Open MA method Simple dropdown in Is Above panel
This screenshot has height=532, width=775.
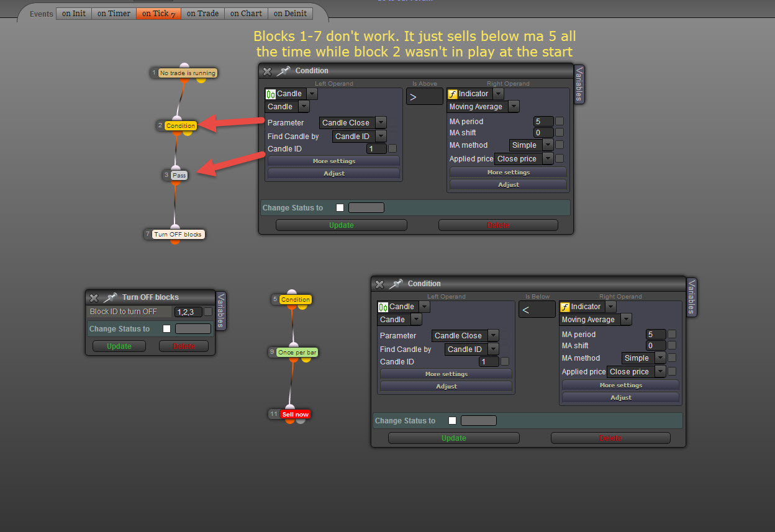pos(531,145)
